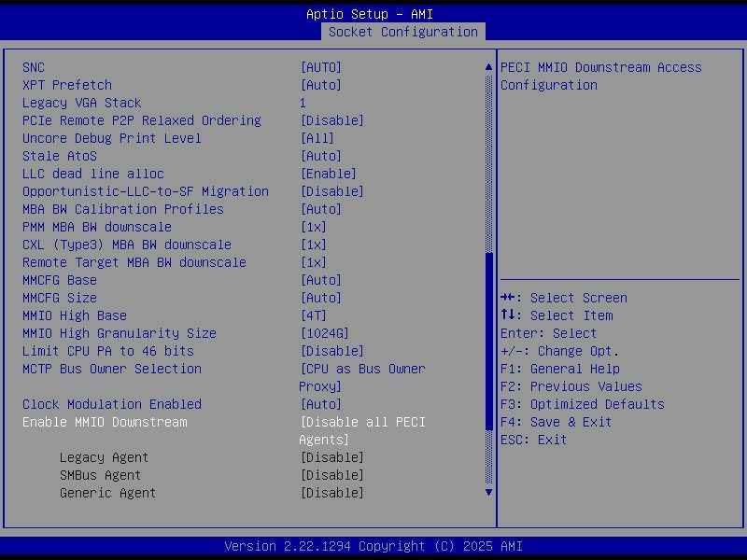Select CXL (Type3) MBA BW downscale label
Viewport: 747px width, 560px height.
point(127,245)
